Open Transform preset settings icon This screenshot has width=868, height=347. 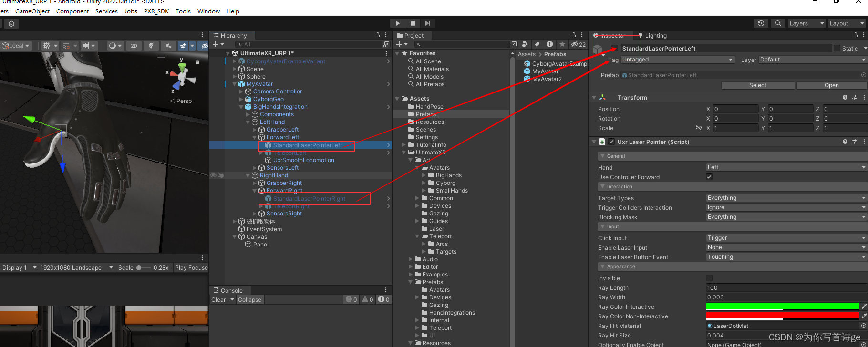(x=855, y=97)
